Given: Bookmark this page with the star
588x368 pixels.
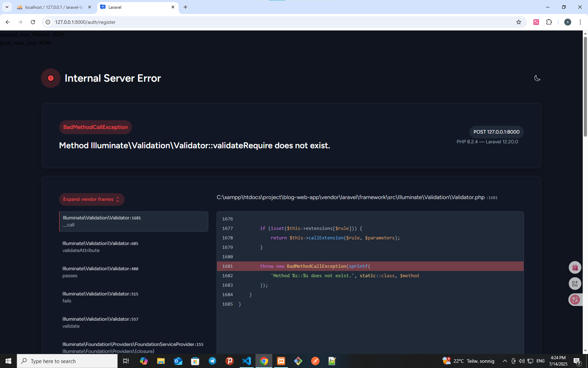Looking at the screenshot, I should pos(519,22).
